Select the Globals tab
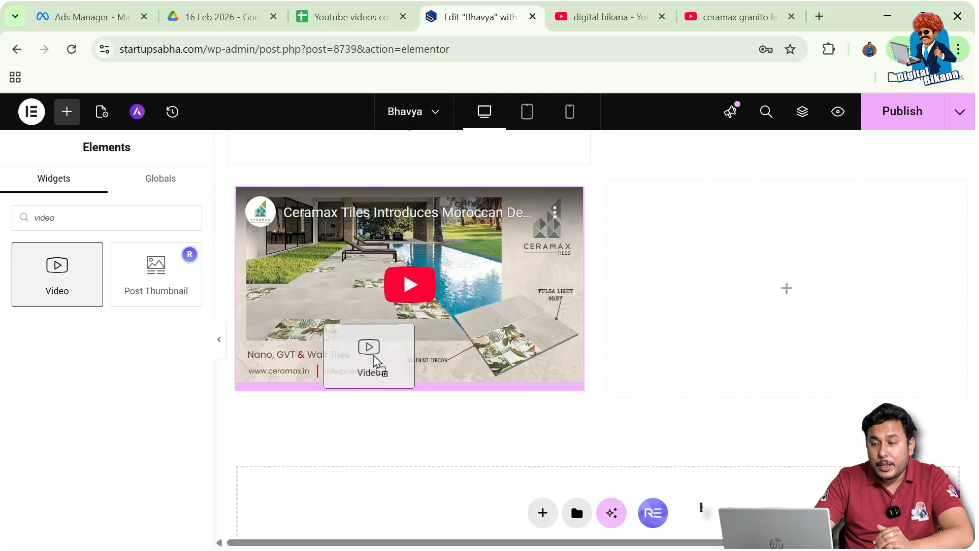This screenshot has height=551, width=979. (x=160, y=178)
